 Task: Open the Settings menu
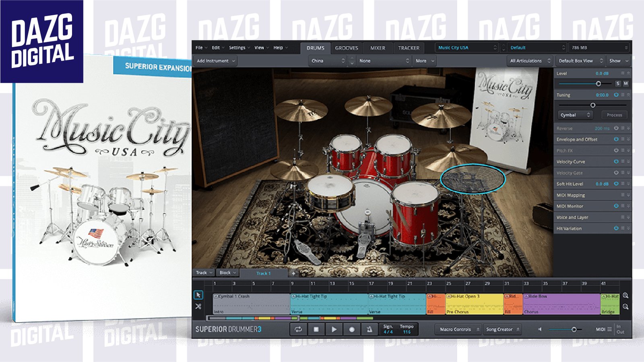[x=239, y=47]
